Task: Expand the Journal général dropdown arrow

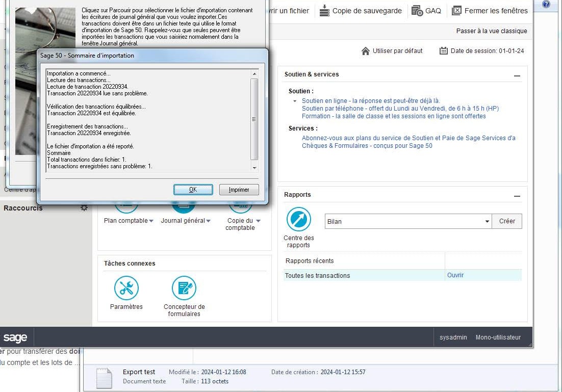Action: click(209, 221)
